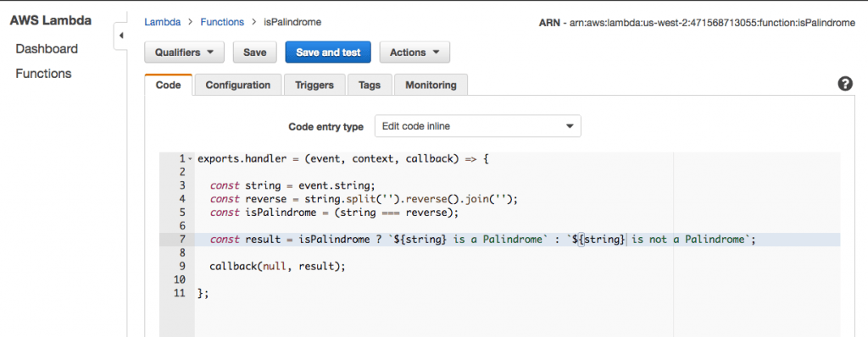Open the Qualifiers dropdown

click(x=184, y=52)
